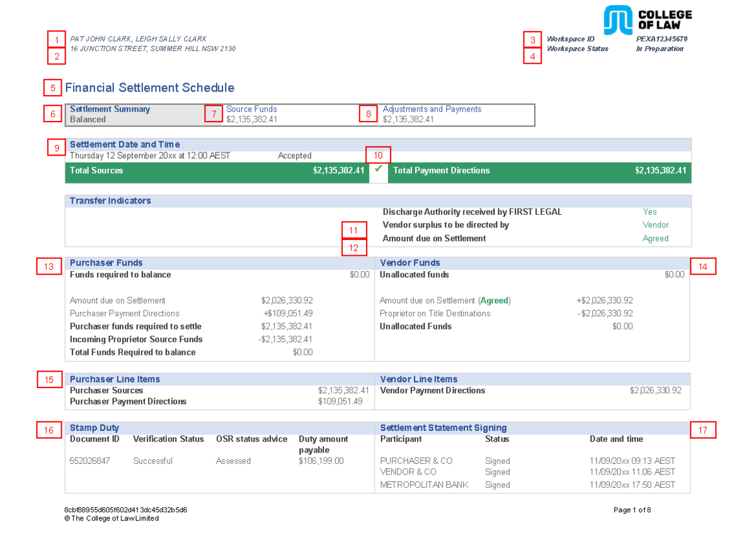
Task: Switch to the Purchaser Funds section
Action: pyautogui.click(x=106, y=263)
